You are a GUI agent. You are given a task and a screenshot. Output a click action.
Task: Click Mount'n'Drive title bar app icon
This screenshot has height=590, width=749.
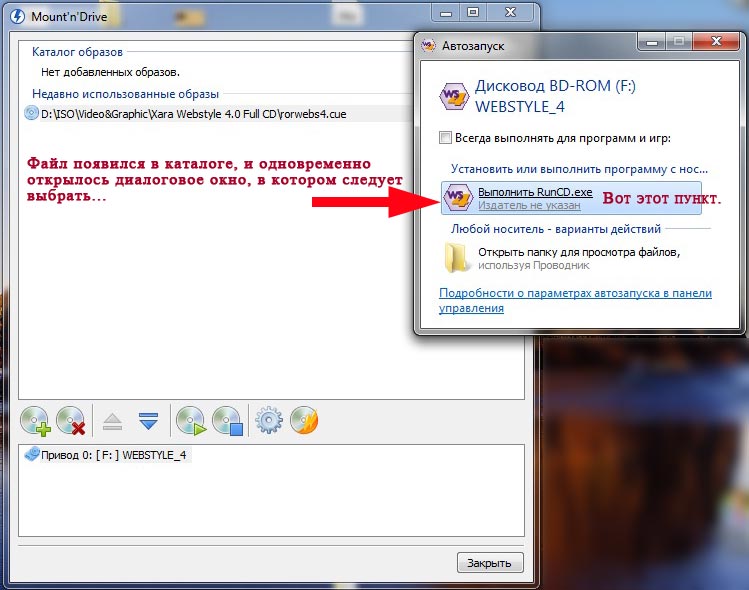[x=18, y=16]
